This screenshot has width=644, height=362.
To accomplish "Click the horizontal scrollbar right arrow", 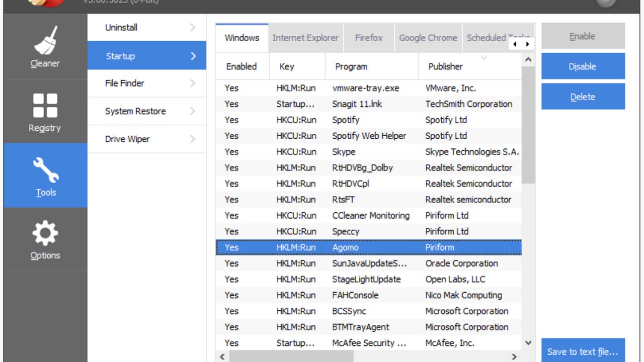I will click(515, 356).
